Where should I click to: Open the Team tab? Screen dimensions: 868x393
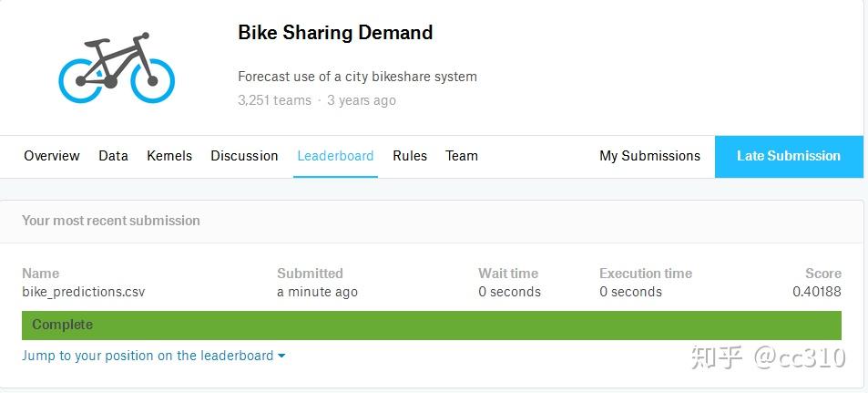[462, 156]
